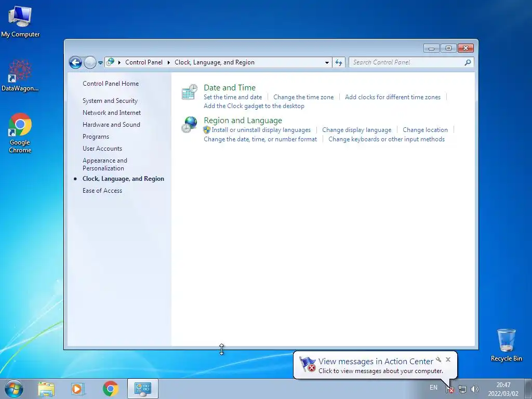Open Hardware and Sound category
This screenshot has width=532, height=399.
coord(111,125)
